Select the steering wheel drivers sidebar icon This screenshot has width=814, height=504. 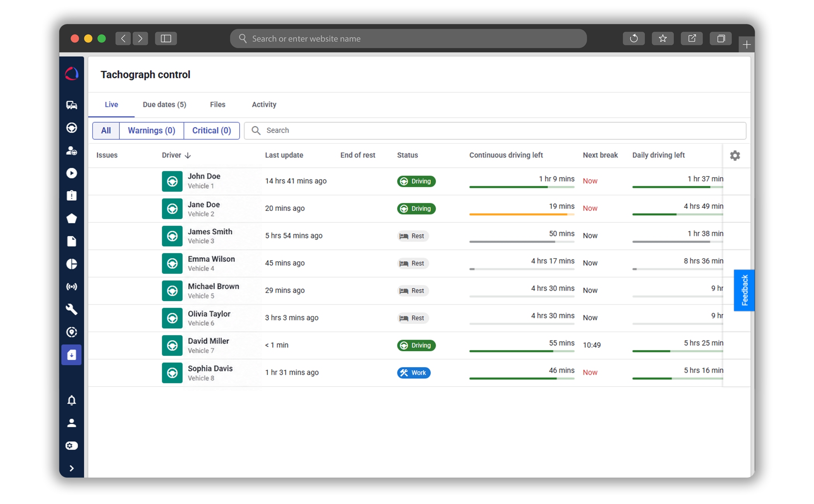(72, 128)
